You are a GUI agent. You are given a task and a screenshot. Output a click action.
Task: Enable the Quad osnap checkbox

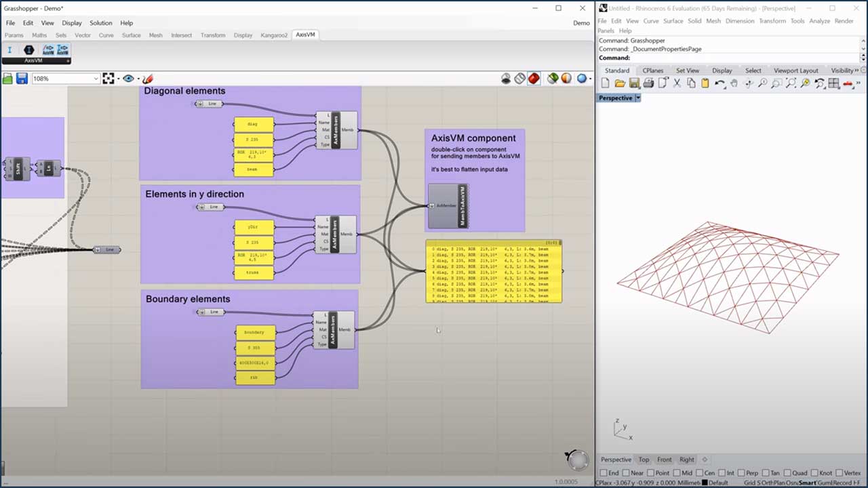pos(786,472)
